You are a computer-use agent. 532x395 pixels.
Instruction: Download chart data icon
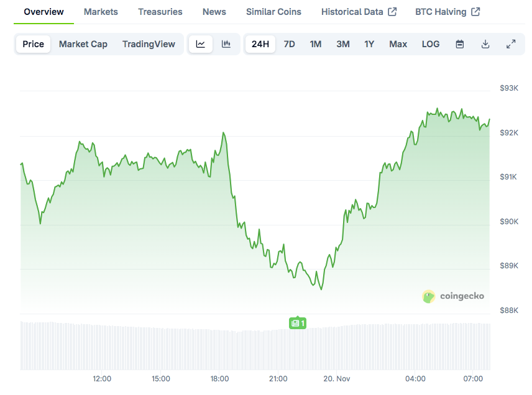(485, 44)
